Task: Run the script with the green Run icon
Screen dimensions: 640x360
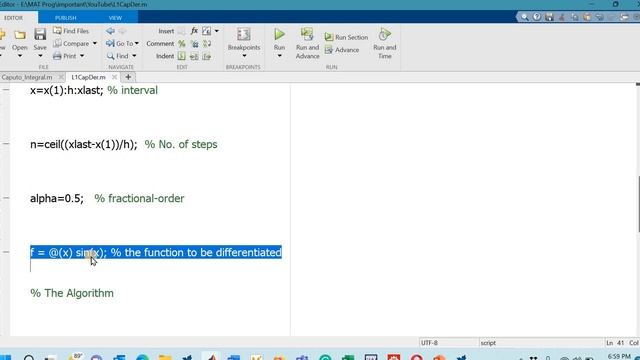Action: [279, 34]
